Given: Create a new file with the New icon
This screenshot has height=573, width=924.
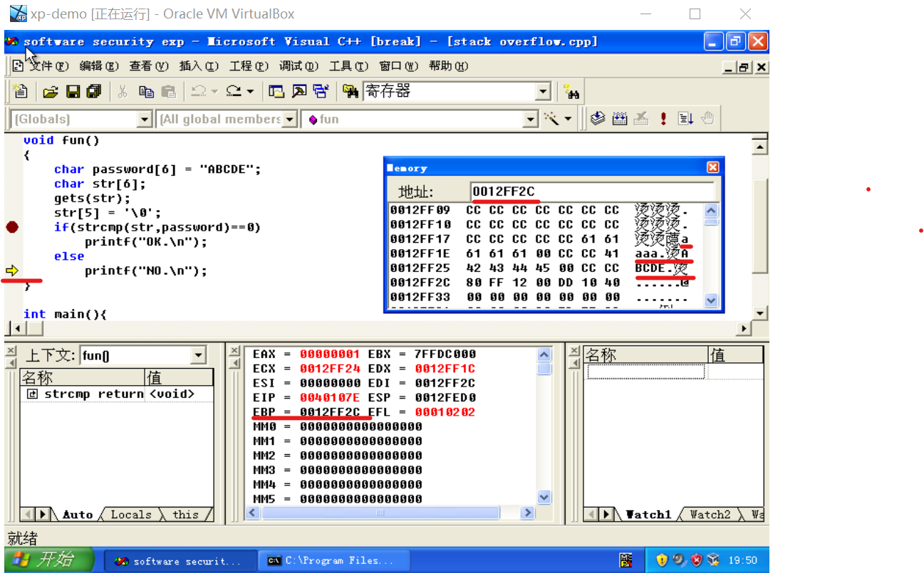Looking at the screenshot, I should click(x=21, y=91).
